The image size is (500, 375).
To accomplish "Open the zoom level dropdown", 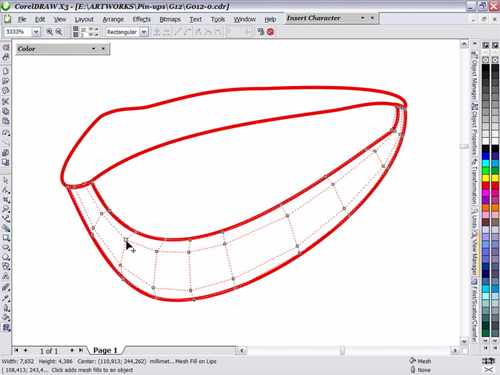I will point(36,32).
